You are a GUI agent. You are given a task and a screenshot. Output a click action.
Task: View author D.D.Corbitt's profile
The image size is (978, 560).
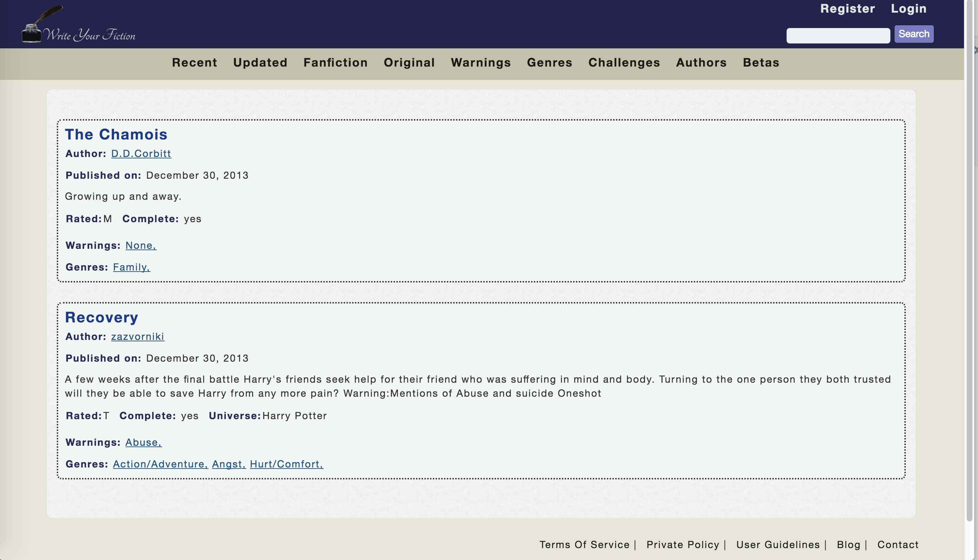(141, 153)
